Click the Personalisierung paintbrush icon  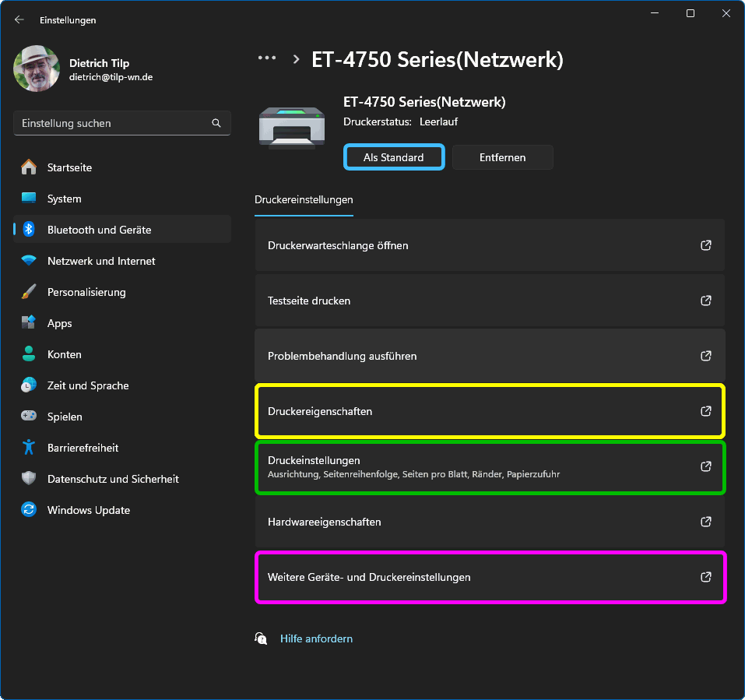click(29, 292)
